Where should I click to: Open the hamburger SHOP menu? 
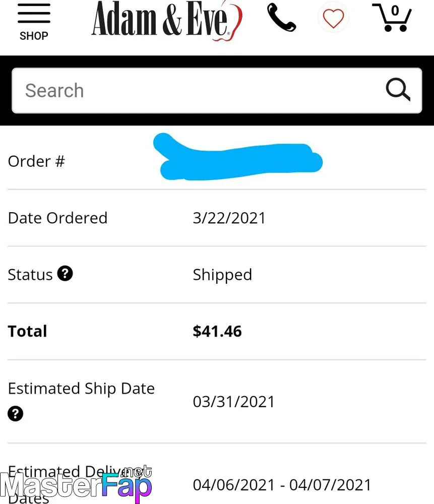point(34,22)
